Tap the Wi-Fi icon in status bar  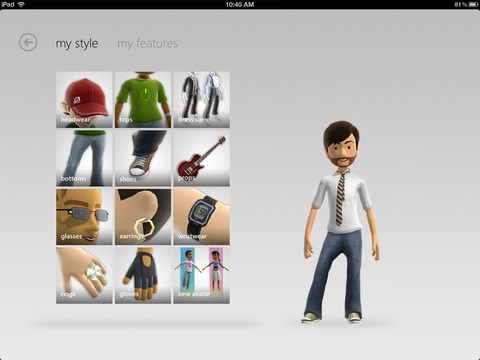pyautogui.click(x=21, y=4)
